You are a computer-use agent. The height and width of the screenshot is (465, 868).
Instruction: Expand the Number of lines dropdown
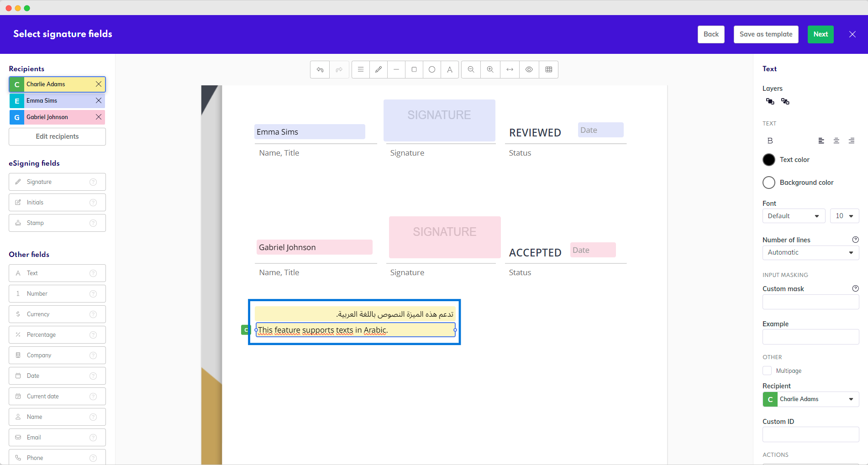(x=810, y=252)
